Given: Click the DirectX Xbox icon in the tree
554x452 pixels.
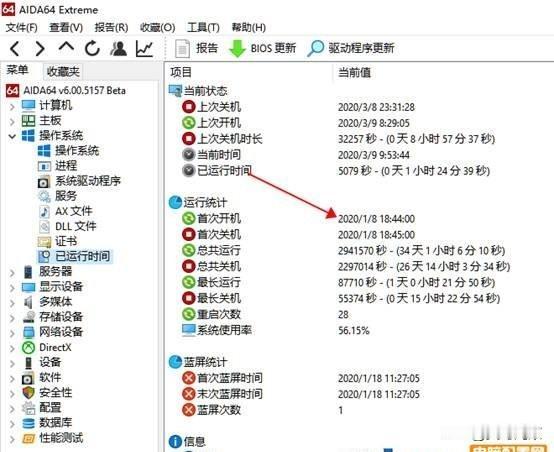Looking at the screenshot, I should coord(28,348).
